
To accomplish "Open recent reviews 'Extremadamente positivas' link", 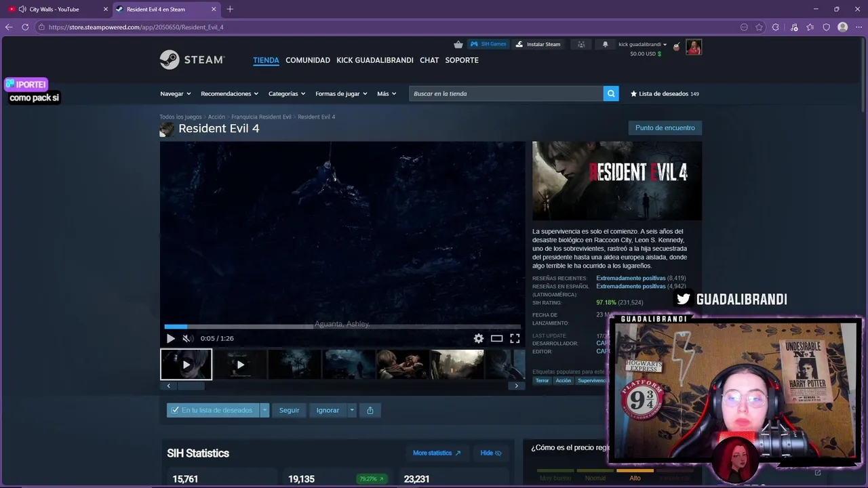I will pyautogui.click(x=631, y=278).
